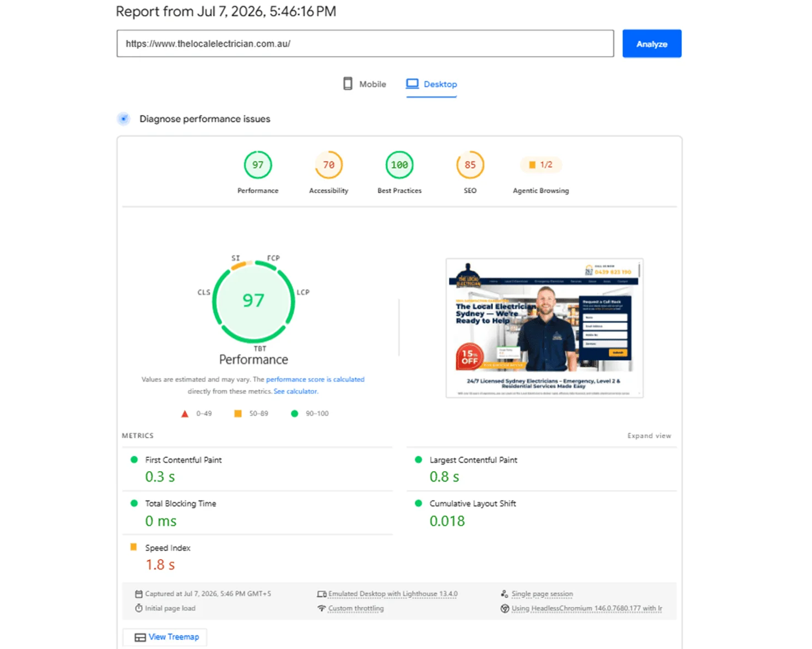Click the Analyze button

[x=652, y=43]
